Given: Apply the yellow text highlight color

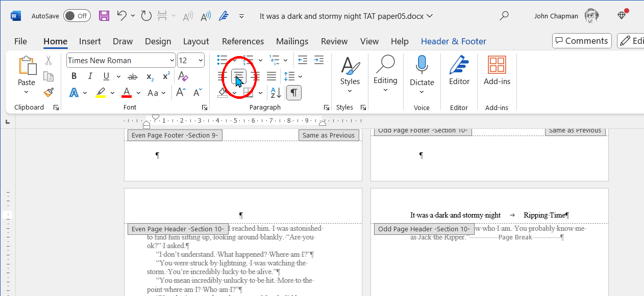Looking at the screenshot, I should [100, 93].
